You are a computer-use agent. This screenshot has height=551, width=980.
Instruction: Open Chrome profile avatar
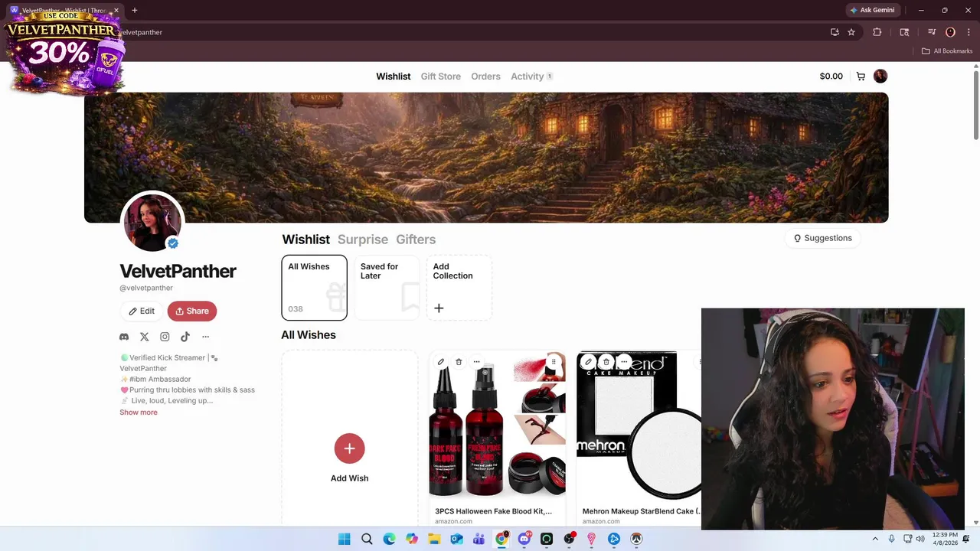950,32
